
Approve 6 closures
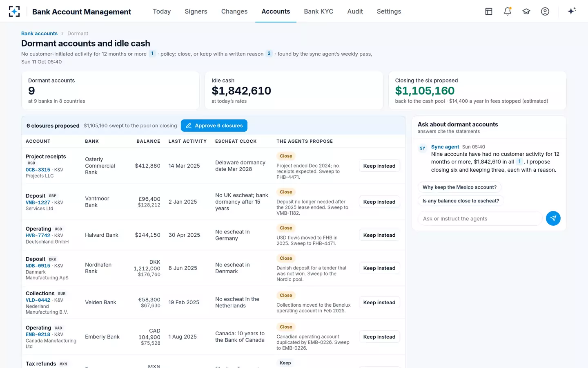pyautogui.click(x=214, y=126)
